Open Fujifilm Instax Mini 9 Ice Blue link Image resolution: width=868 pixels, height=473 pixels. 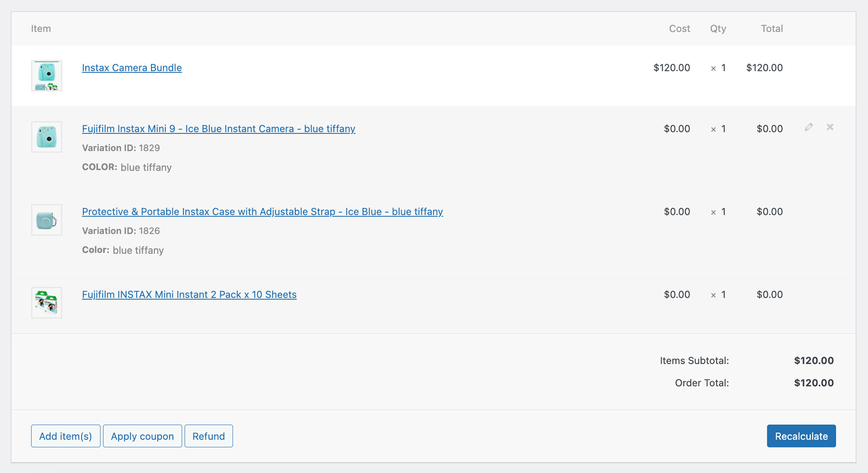218,129
